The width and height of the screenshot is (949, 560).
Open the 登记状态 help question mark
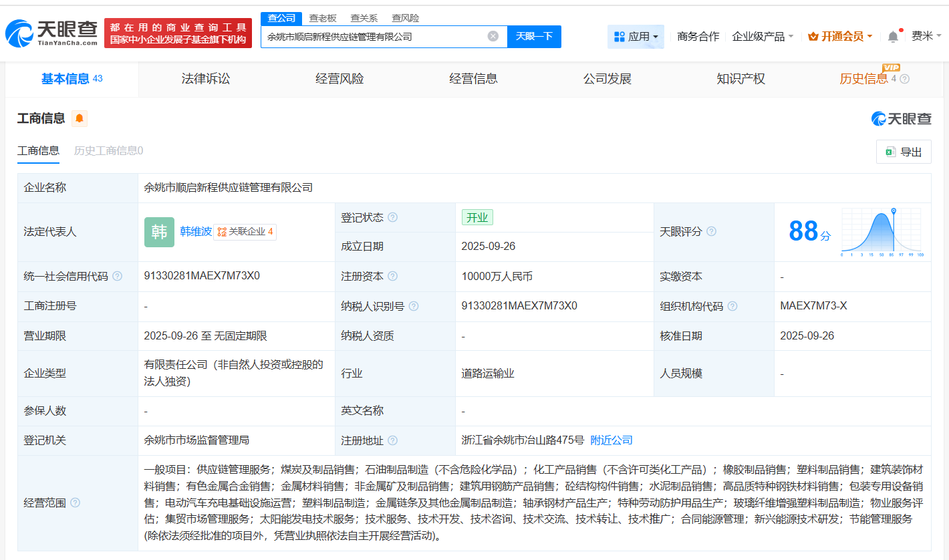pyautogui.click(x=392, y=217)
